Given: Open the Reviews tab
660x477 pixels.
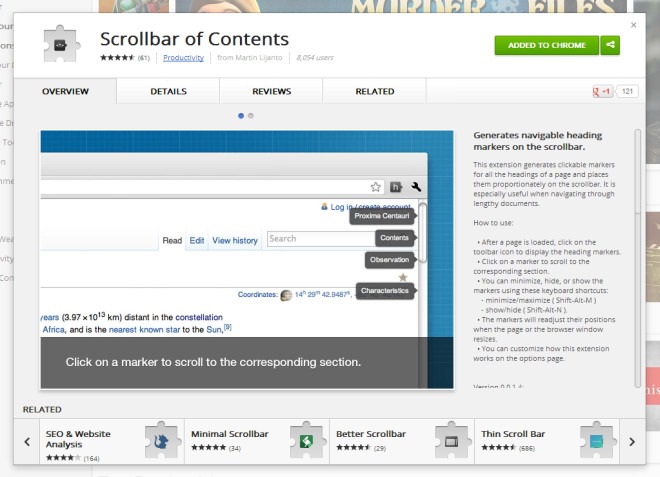Looking at the screenshot, I should click(271, 91).
